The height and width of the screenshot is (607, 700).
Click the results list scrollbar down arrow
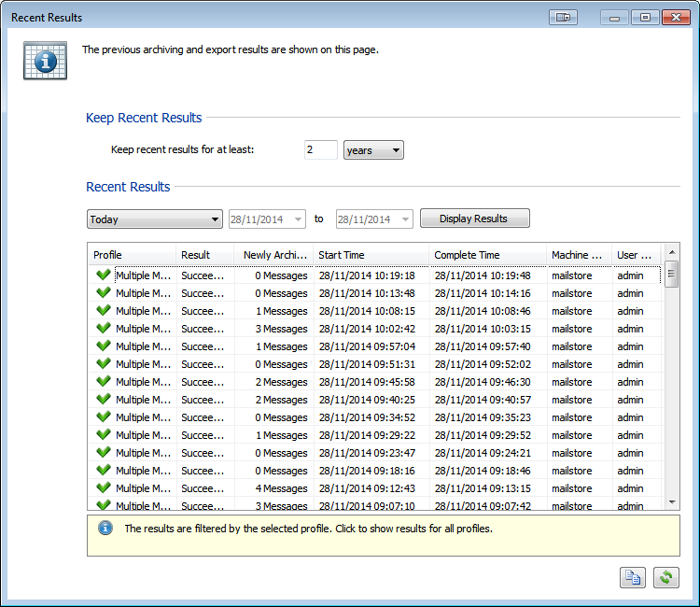point(672,502)
